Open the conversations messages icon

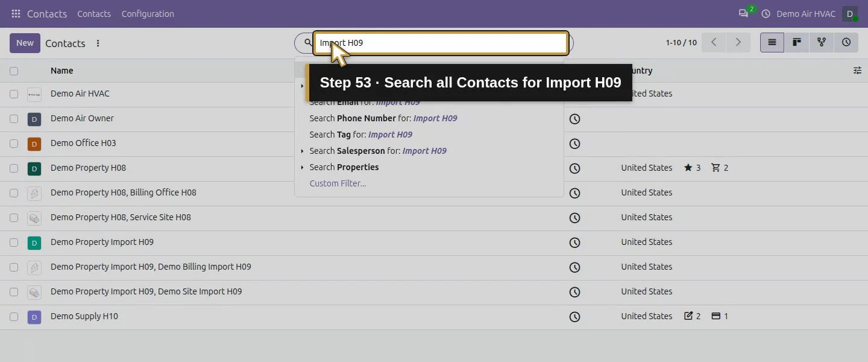[x=743, y=13]
